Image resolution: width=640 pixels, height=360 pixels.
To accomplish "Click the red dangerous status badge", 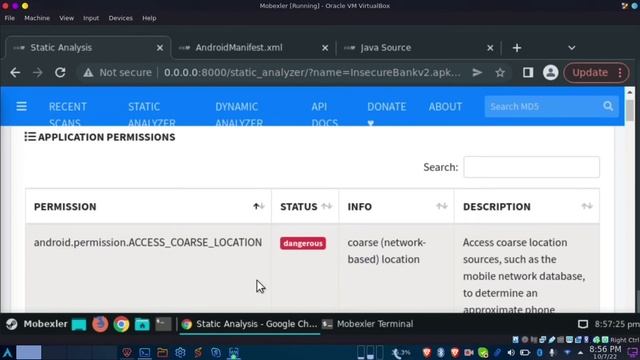I will [x=303, y=243].
